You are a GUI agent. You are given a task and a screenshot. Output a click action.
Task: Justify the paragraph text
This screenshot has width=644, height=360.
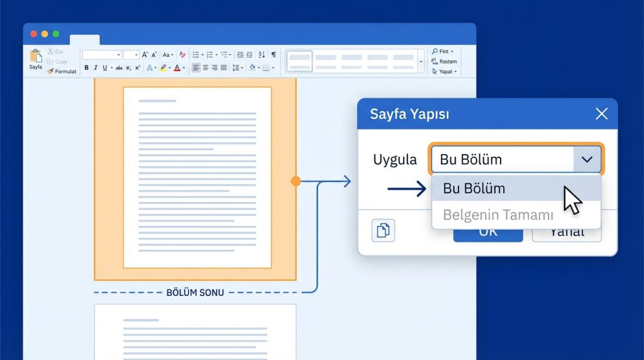coord(223,68)
